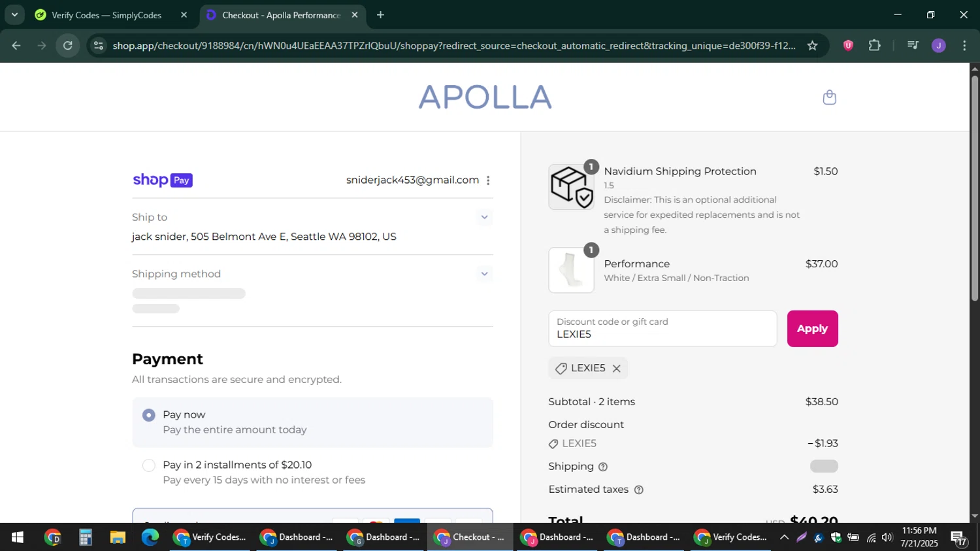Click White / Extra Small / Non-Traction variant text
Viewport: 980px width, 551px height.
coord(676,278)
